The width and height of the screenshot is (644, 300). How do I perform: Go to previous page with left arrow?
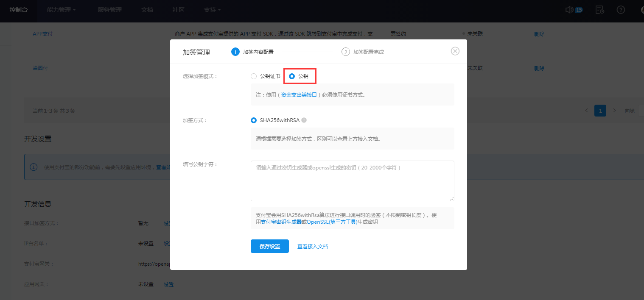pos(586,111)
